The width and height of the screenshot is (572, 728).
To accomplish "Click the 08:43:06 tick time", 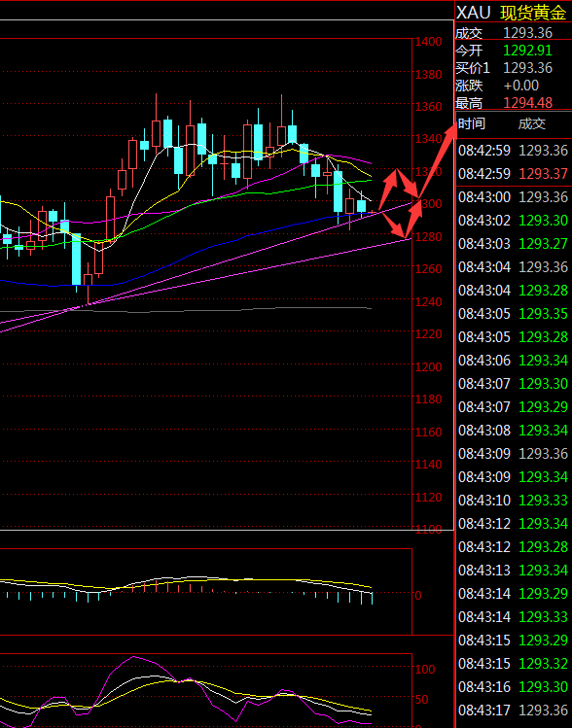I will click(484, 361).
